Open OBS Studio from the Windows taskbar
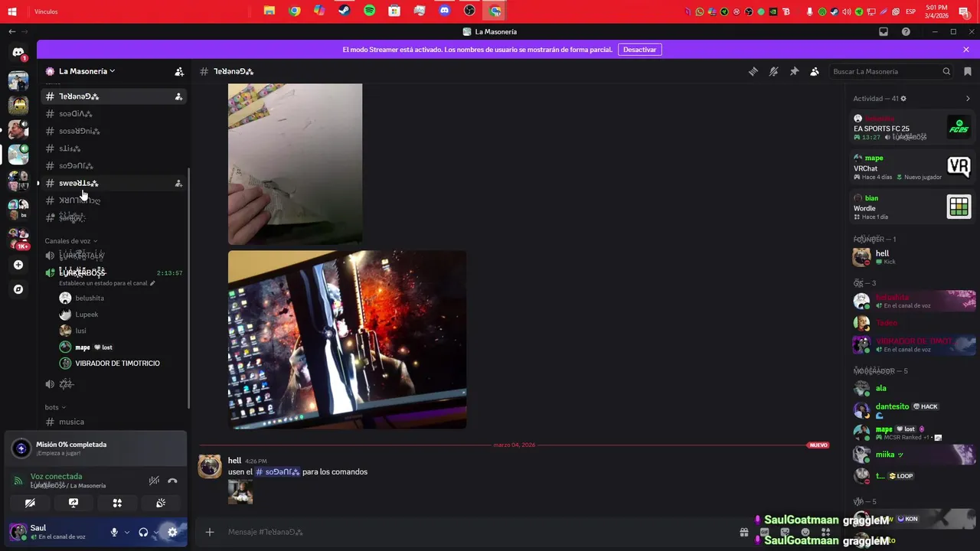This screenshot has height=551, width=980. point(469,11)
